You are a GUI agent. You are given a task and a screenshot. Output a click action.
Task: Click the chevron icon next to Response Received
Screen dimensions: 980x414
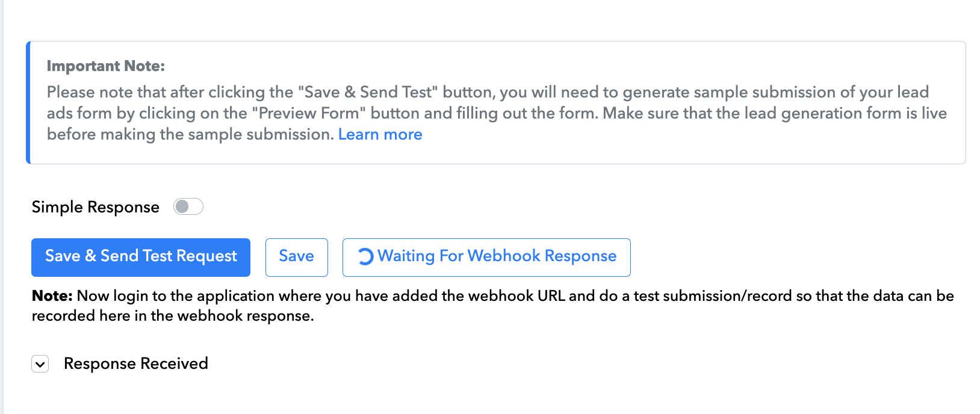coord(40,364)
